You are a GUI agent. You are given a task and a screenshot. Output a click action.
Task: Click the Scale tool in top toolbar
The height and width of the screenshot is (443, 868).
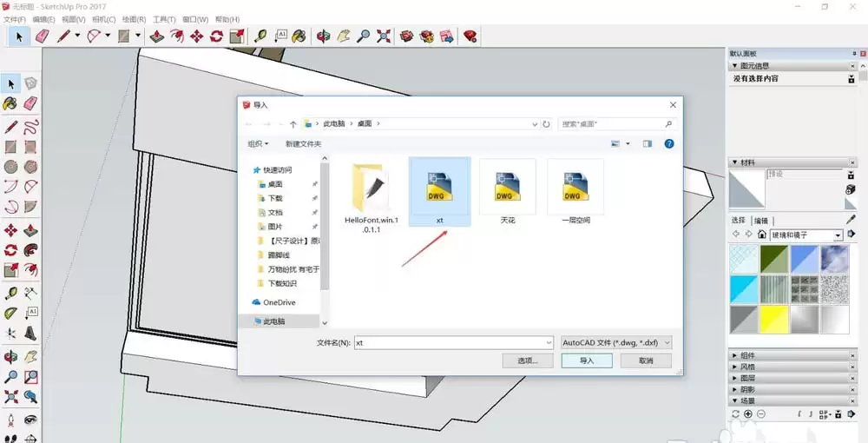237,36
